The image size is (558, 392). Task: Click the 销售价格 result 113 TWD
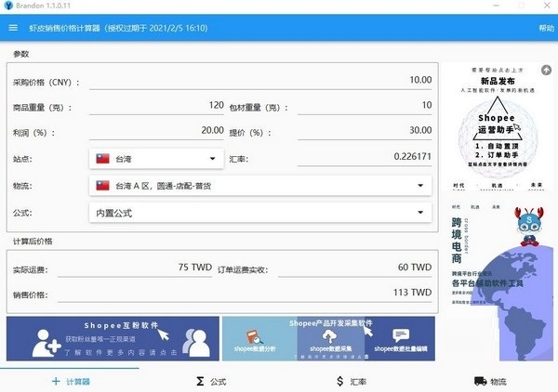coord(245,293)
